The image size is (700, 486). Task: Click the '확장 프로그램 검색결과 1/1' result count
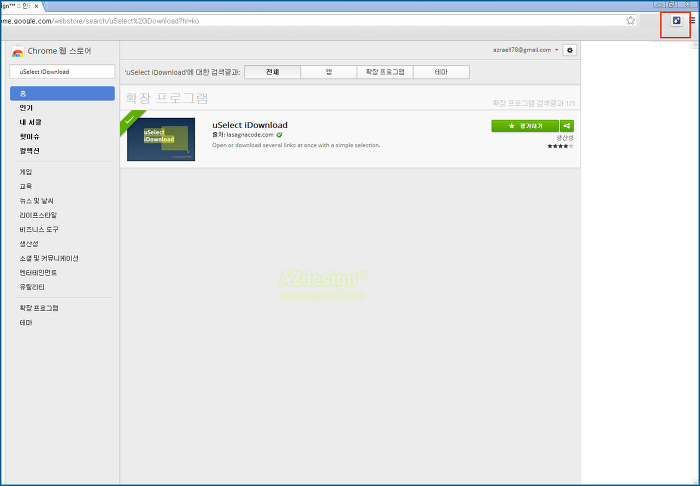coord(533,103)
